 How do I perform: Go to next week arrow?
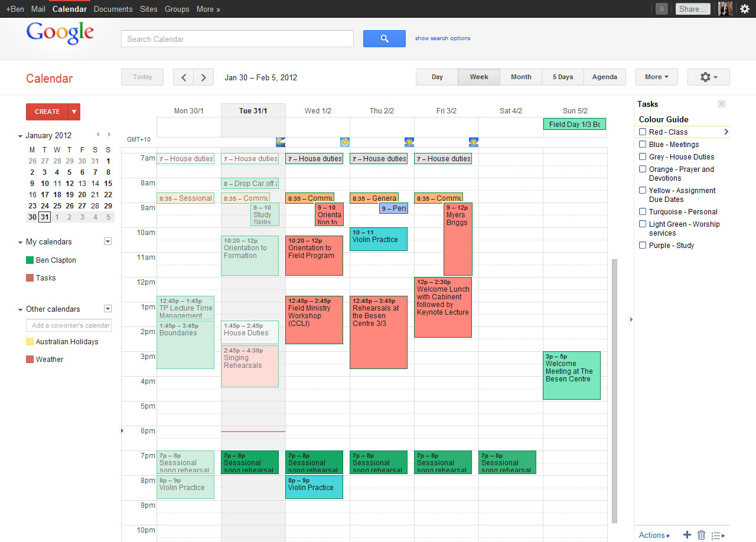204,77
